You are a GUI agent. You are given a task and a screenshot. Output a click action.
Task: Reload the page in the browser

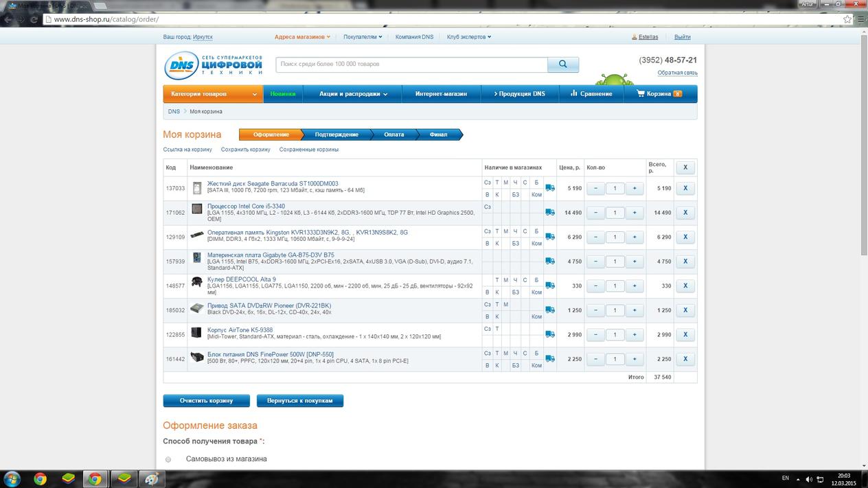(x=34, y=19)
